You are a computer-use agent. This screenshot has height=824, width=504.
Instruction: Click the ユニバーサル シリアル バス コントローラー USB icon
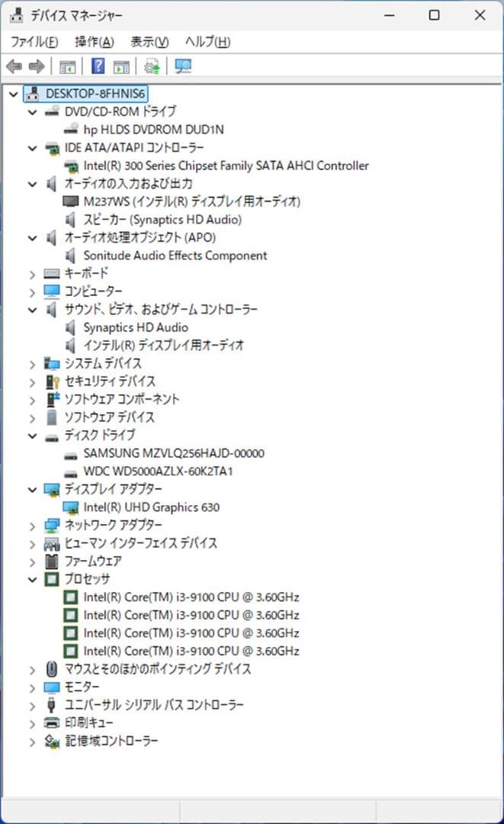click(x=51, y=704)
